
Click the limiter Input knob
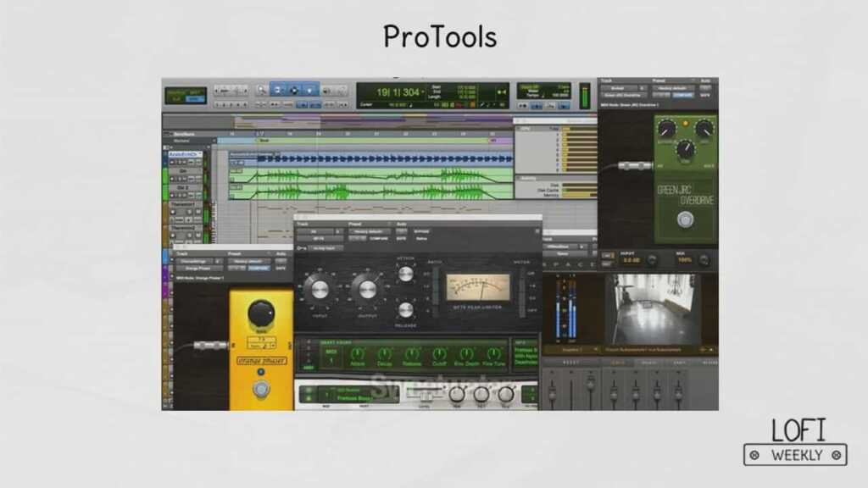(x=320, y=290)
